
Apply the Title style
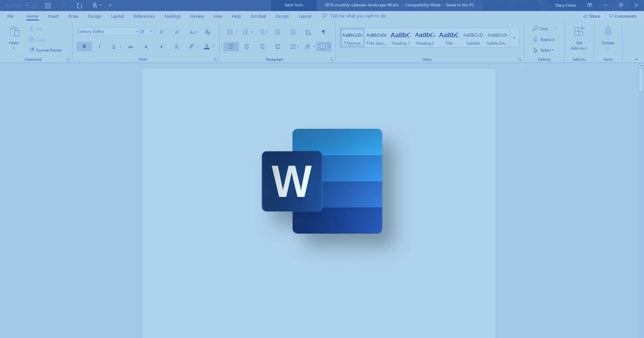[x=449, y=38]
